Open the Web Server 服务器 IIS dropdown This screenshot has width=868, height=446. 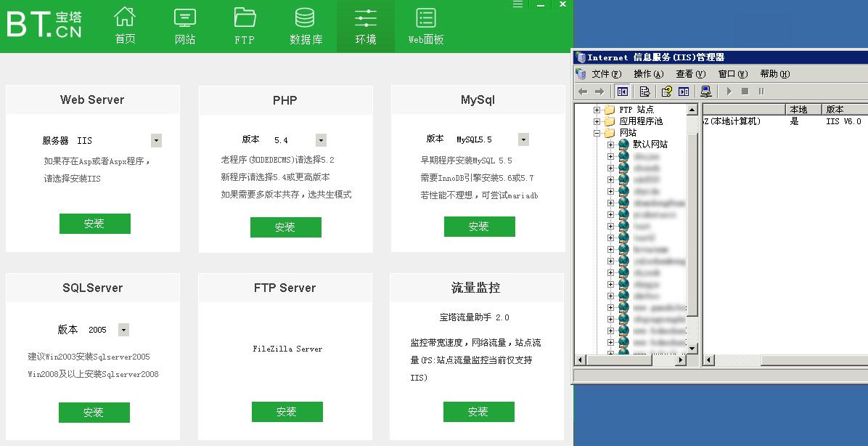(156, 140)
